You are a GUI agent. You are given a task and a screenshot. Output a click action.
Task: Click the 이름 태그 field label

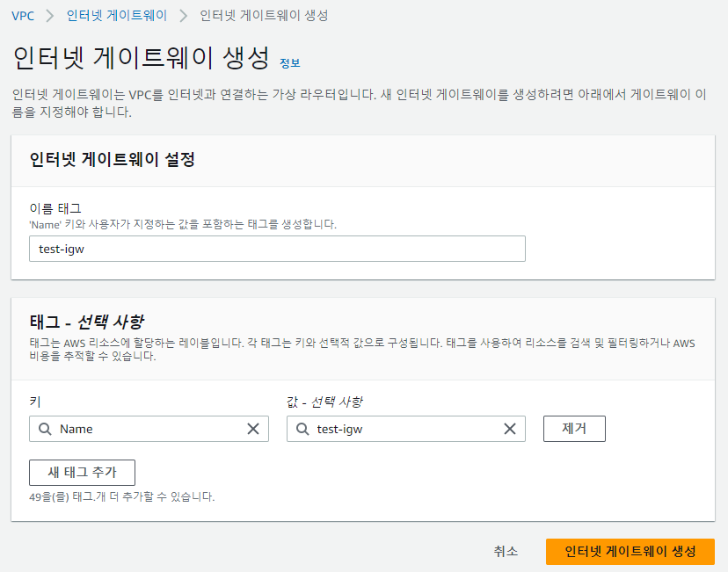click(x=55, y=209)
